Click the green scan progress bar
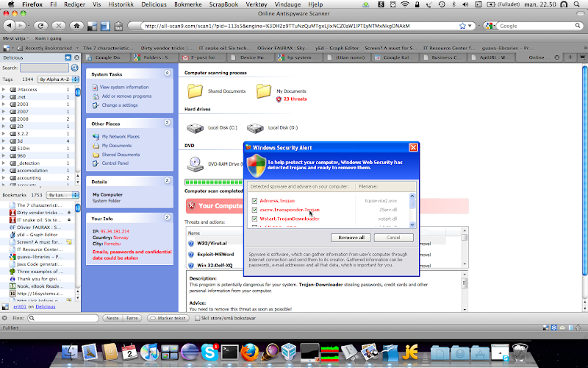 pos(214,183)
